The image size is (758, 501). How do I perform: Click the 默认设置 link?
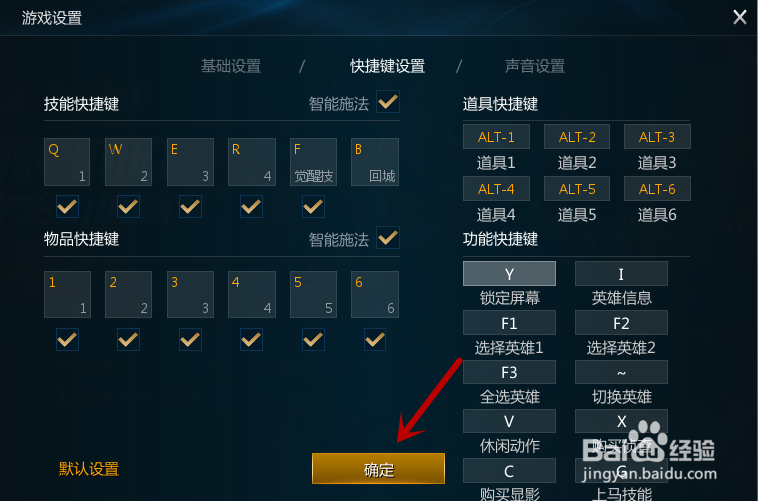(89, 469)
